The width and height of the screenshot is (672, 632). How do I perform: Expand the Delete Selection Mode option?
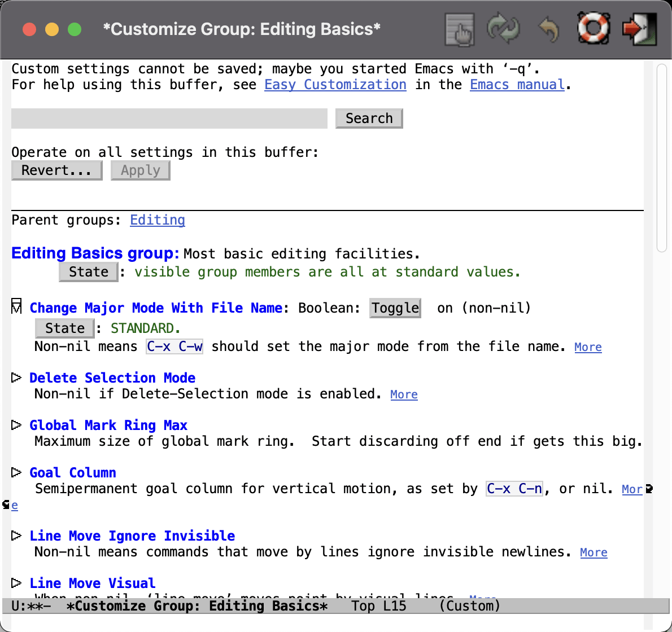pos(16,377)
